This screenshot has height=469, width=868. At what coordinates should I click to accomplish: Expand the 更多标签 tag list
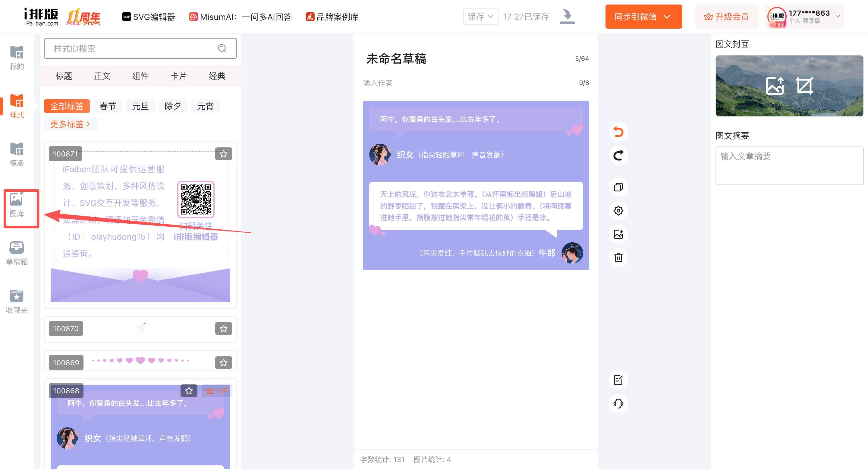[x=71, y=124]
